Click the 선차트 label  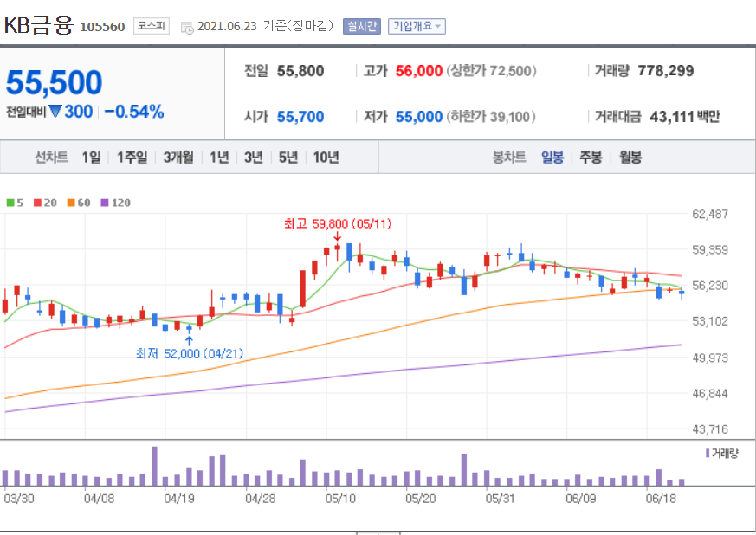point(51,158)
